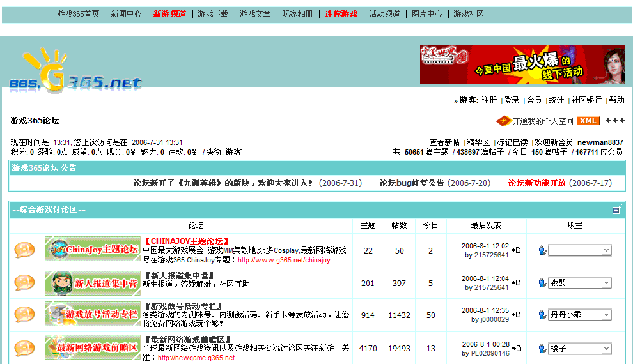Collapse the 综合游戏讨论区 section
633x364 pixels.
coord(616,210)
